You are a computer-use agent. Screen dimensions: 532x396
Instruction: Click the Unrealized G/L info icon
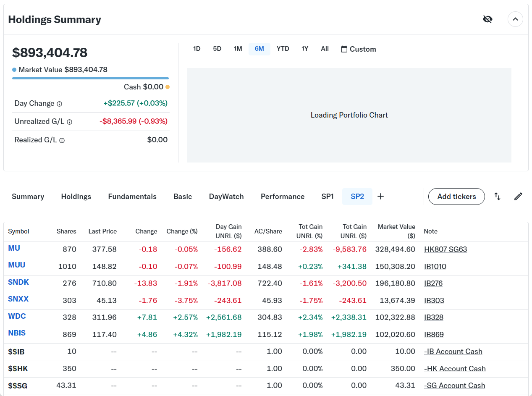(x=70, y=122)
